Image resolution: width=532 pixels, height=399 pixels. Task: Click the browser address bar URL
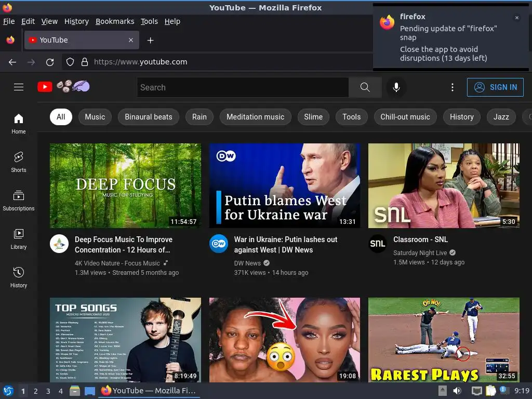pyautogui.click(x=140, y=62)
